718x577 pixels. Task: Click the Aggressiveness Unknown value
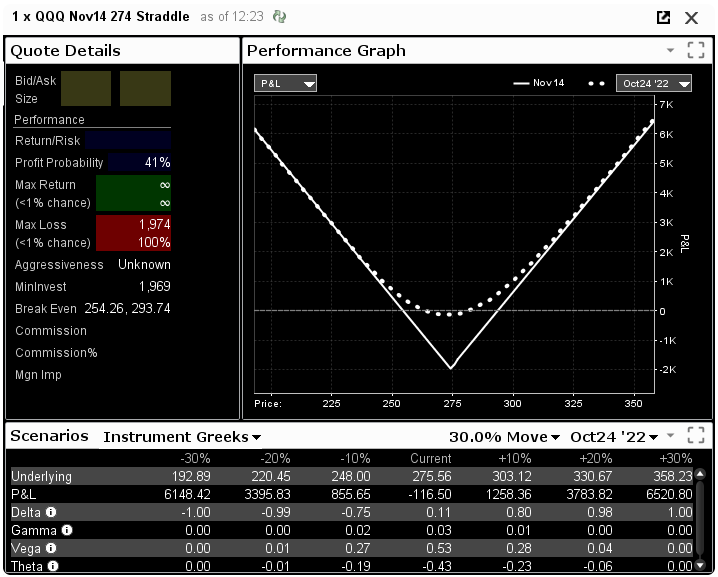pos(144,265)
